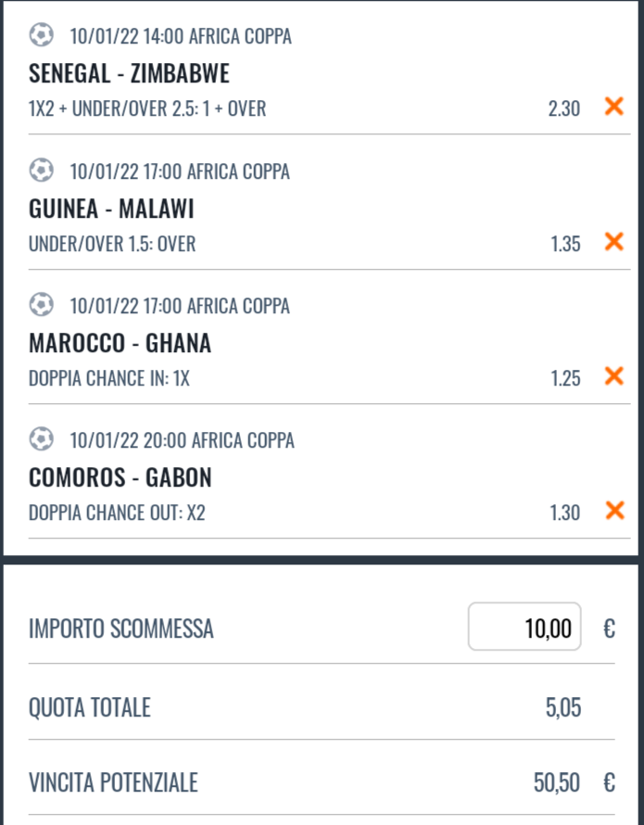This screenshot has height=825, width=644.
Task: Click the soccer ball icon for Comoros match
Action: 41,439
